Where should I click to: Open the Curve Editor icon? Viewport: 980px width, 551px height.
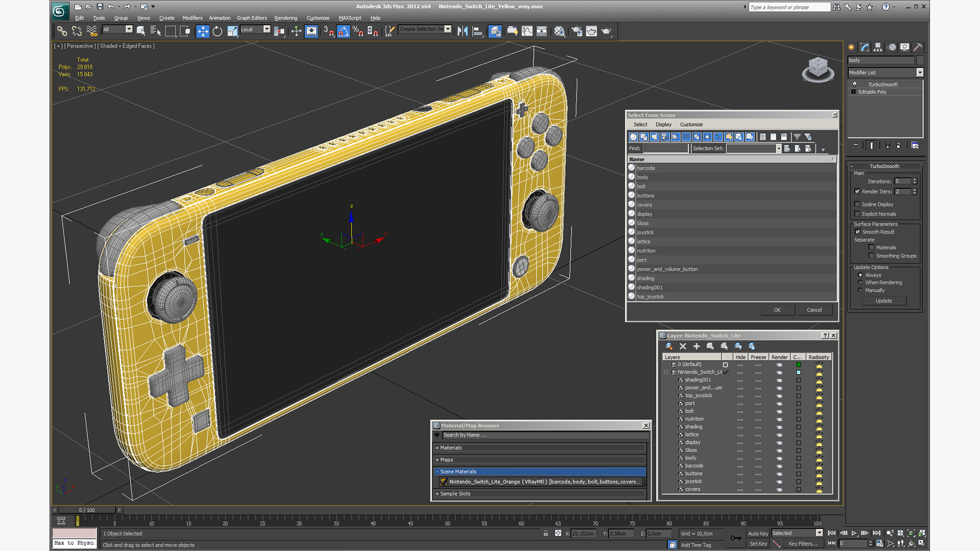[527, 31]
